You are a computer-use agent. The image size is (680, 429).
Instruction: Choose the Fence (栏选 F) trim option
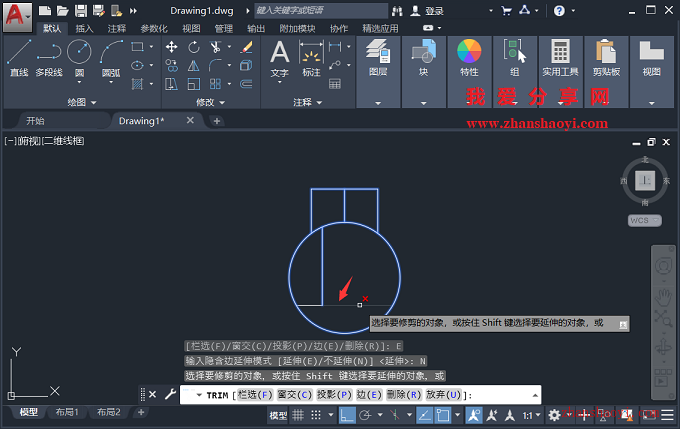(x=255, y=395)
